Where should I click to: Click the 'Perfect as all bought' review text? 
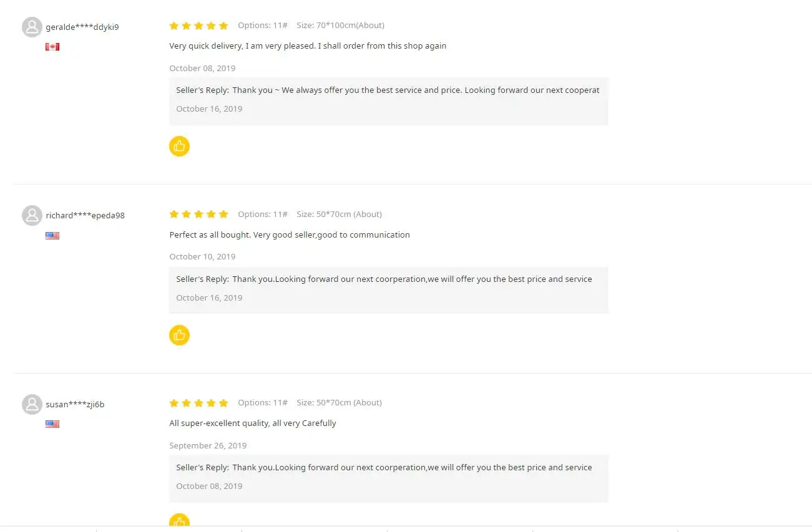point(290,235)
